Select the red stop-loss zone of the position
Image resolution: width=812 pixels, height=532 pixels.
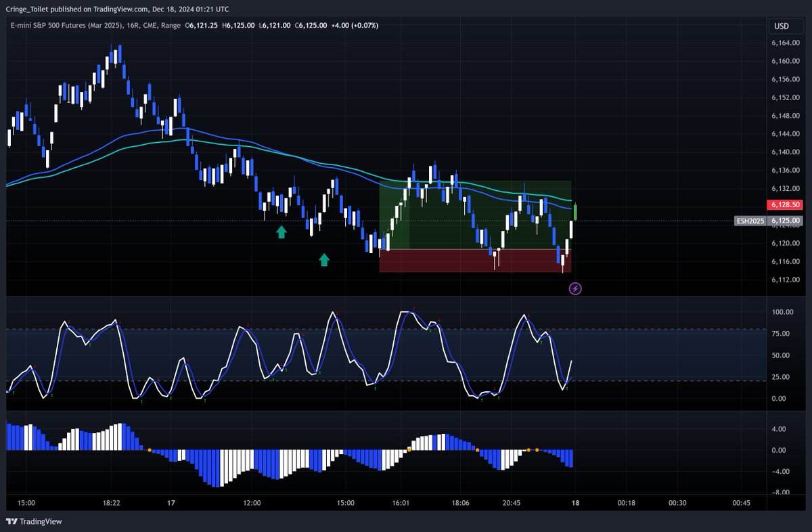click(x=476, y=261)
